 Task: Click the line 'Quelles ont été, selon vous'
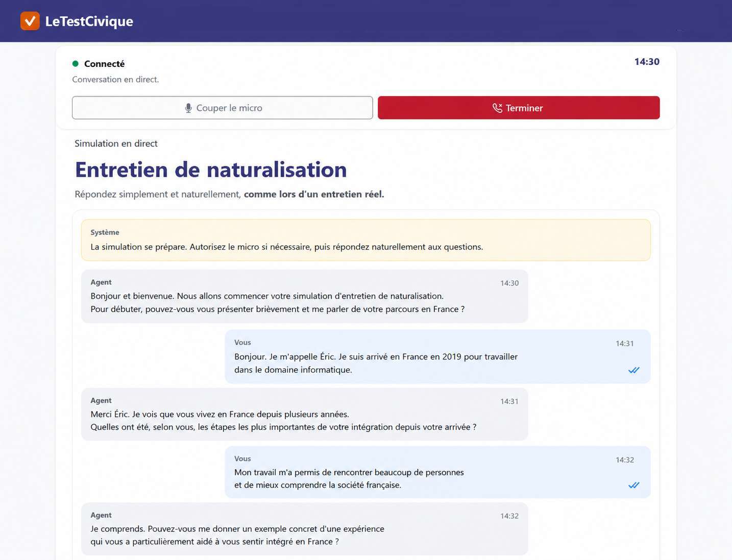(283, 427)
